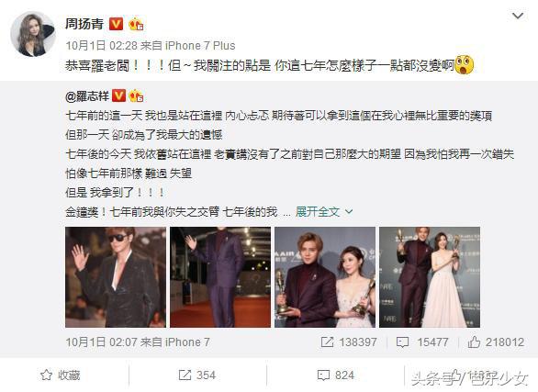538x392 pixels.
Task: Click the 周扬青 username link
Action: click(84, 24)
